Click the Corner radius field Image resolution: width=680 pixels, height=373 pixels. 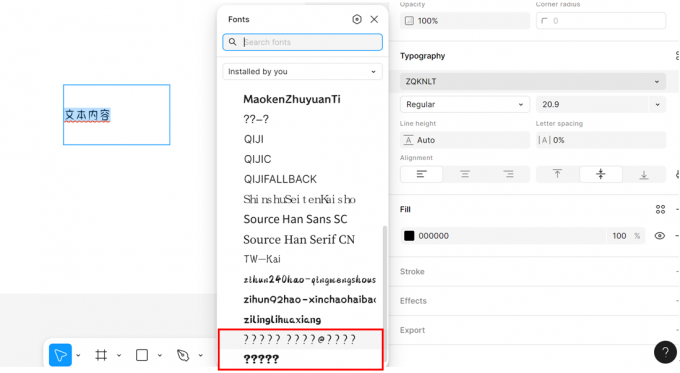point(601,21)
